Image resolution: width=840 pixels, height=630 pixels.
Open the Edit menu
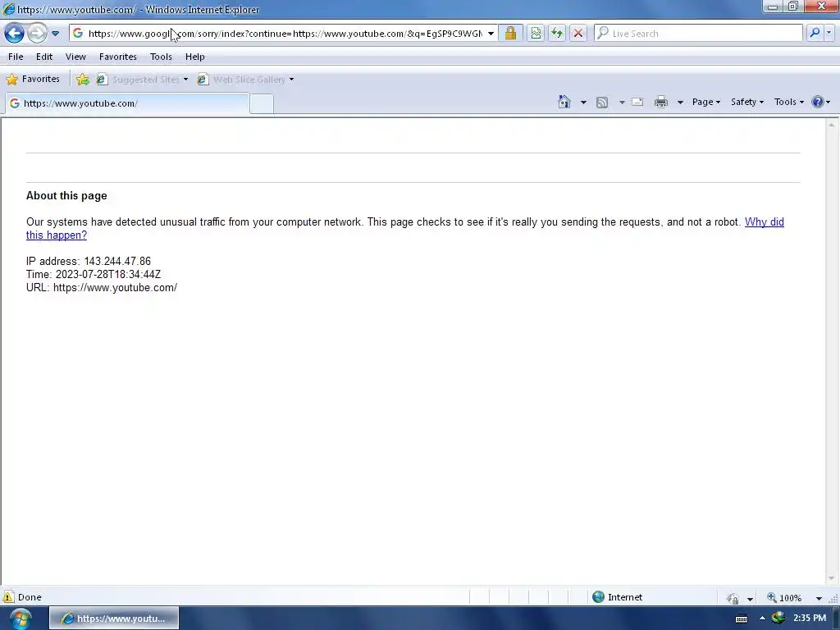[44, 57]
